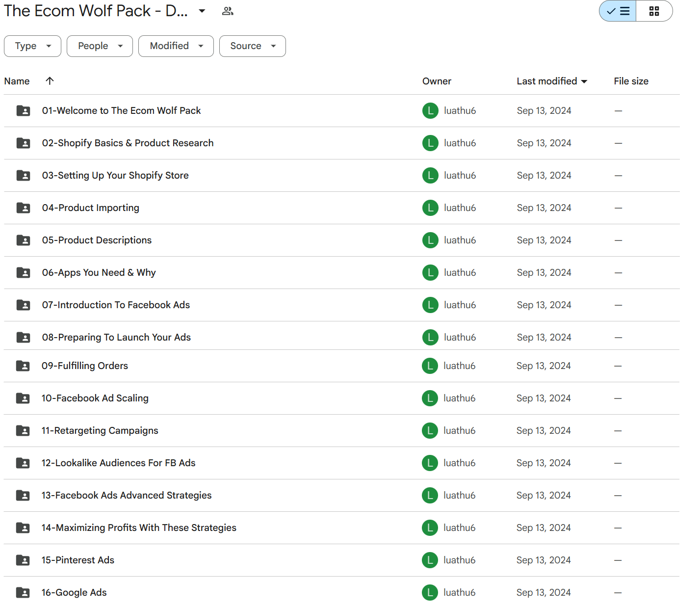Click folder icon for 09-Fulfilling Orders

point(23,366)
